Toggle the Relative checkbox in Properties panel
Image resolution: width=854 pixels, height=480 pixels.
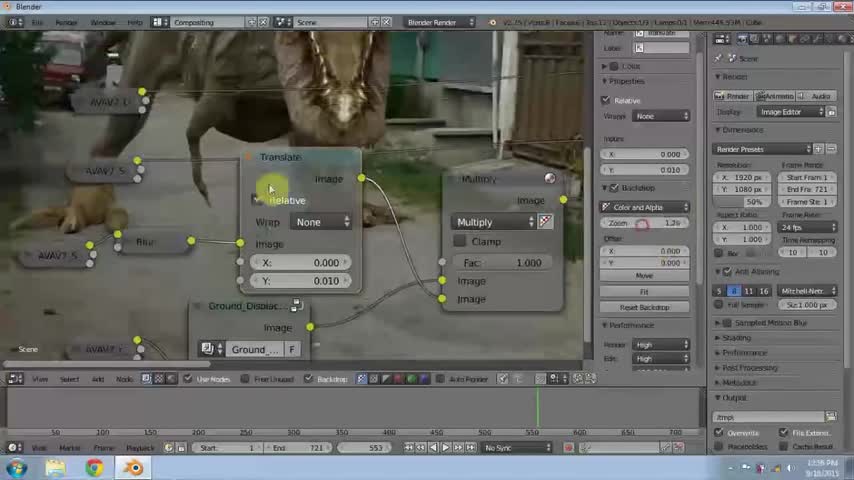tap(606, 100)
